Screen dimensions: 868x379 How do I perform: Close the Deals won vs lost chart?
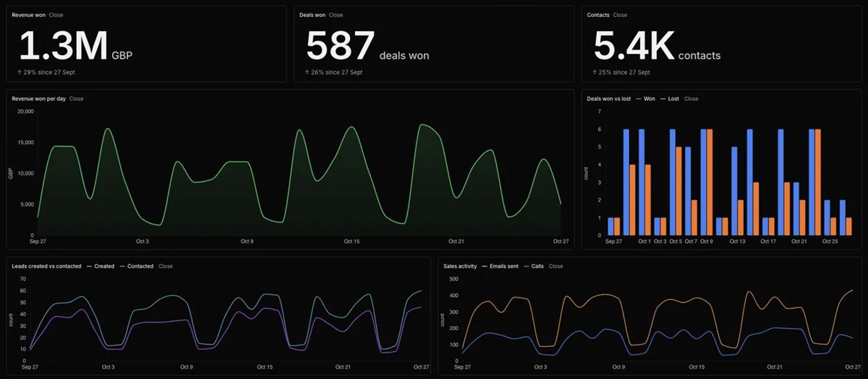click(691, 99)
